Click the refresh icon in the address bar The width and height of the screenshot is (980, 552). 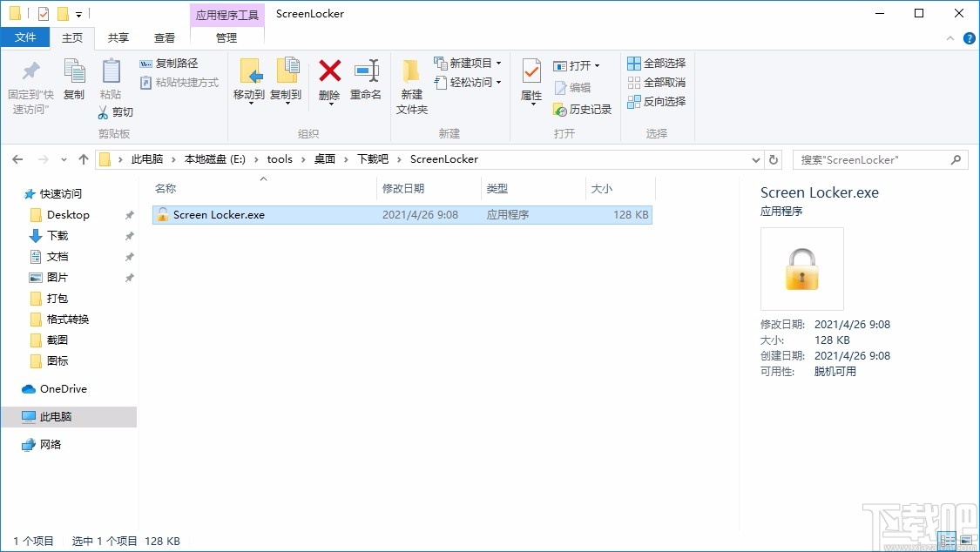pos(774,159)
